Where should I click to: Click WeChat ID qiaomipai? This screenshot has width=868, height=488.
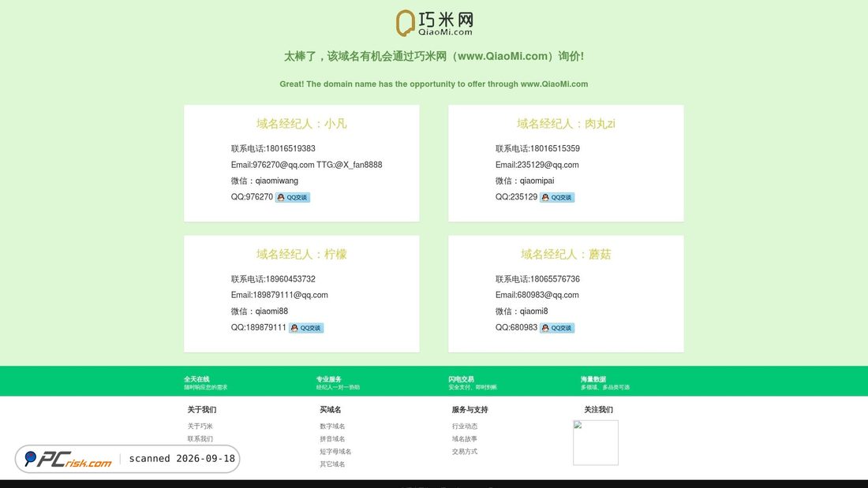pyautogui.click(x=537, y=181)
